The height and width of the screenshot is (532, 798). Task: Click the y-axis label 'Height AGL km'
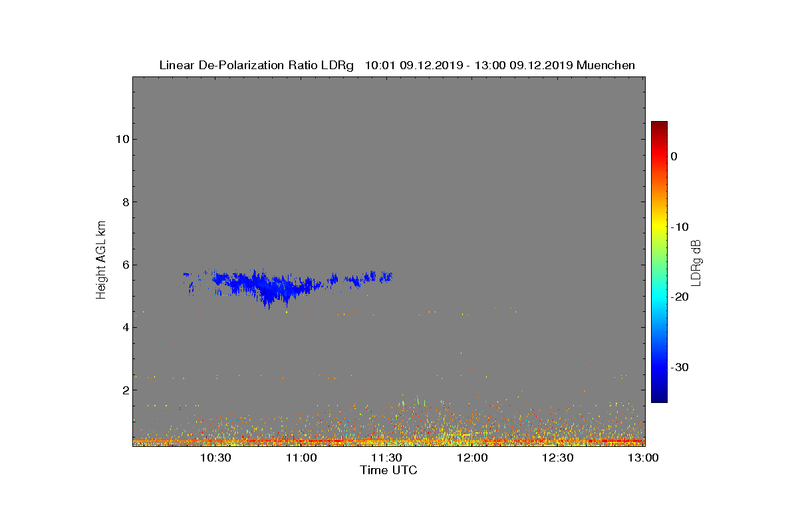pos(101,261)
